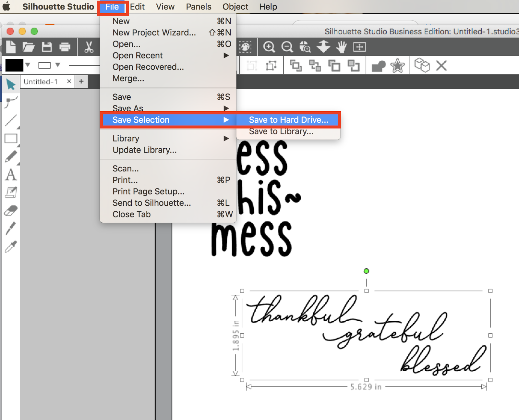Click Save in the File menu
The width and height of the screenshot is (519, 420).
click(168, 97)
